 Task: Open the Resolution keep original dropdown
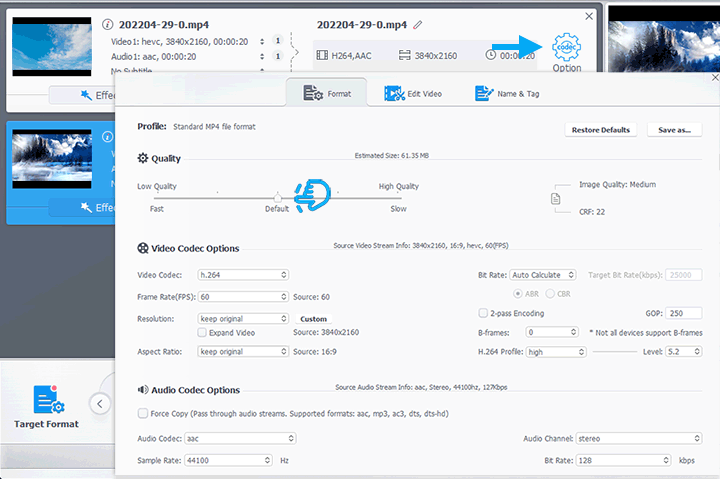243,319
